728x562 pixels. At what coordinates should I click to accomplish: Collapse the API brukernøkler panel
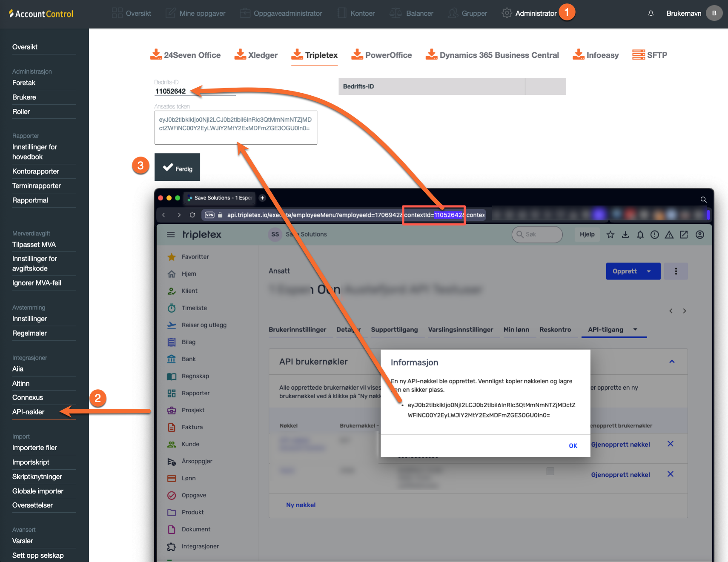[672, 362]
